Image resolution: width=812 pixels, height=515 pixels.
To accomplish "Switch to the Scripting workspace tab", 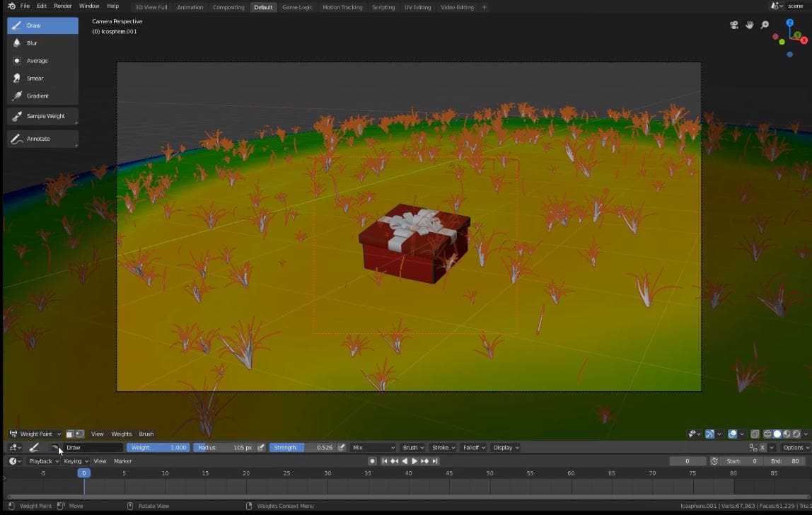I will click(x=383, y=7).
